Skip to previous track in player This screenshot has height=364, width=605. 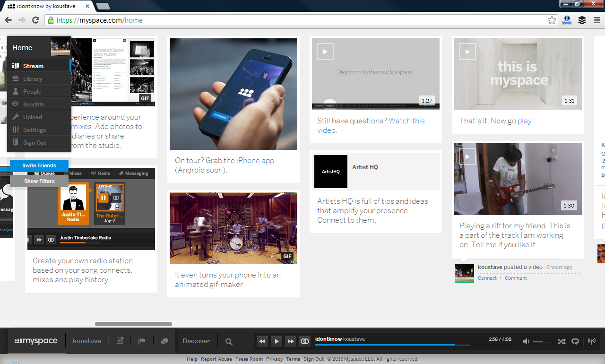point(262,341)
